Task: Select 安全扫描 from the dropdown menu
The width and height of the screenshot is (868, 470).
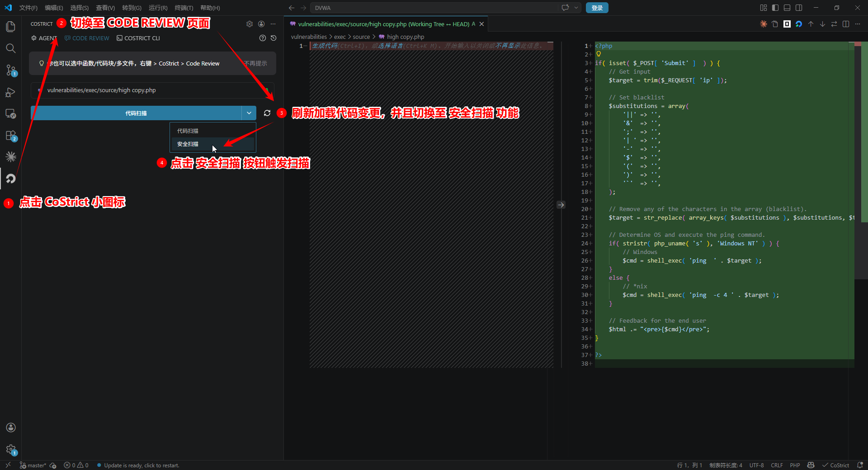Action: tap(188, 144)
